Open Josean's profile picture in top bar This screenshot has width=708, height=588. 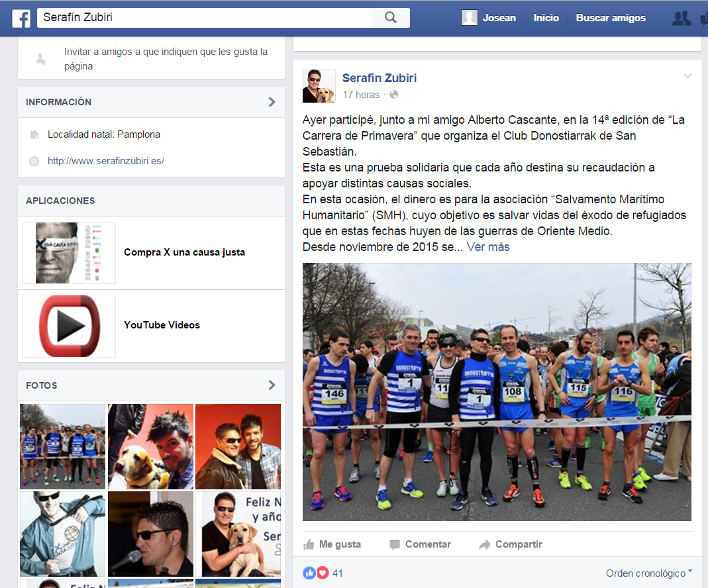tap(469, 18)
